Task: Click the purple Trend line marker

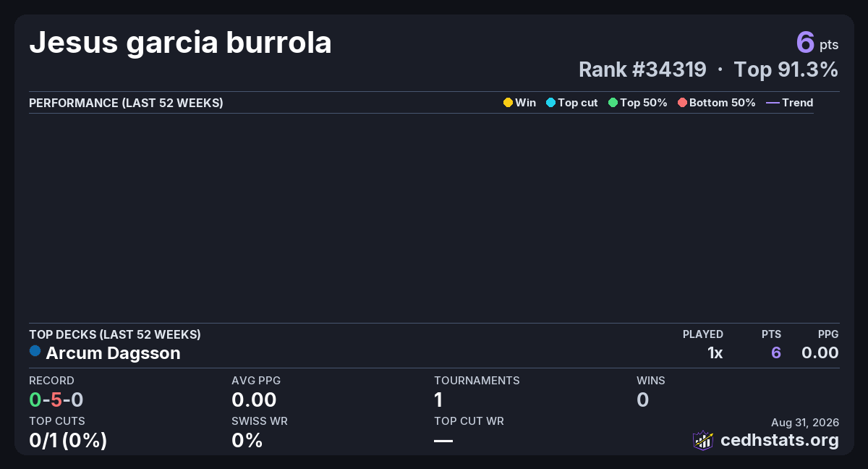Action: [773, 103]
